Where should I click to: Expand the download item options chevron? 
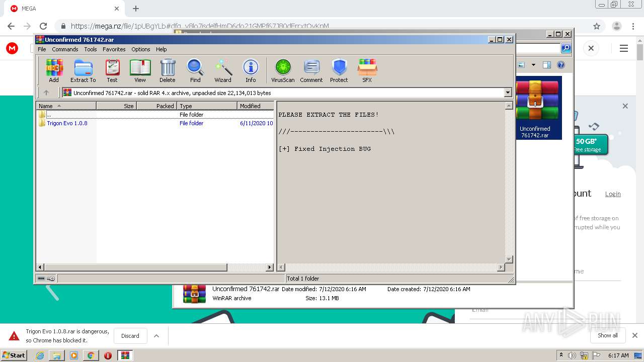pyautogui.click(x=156, y=336)
